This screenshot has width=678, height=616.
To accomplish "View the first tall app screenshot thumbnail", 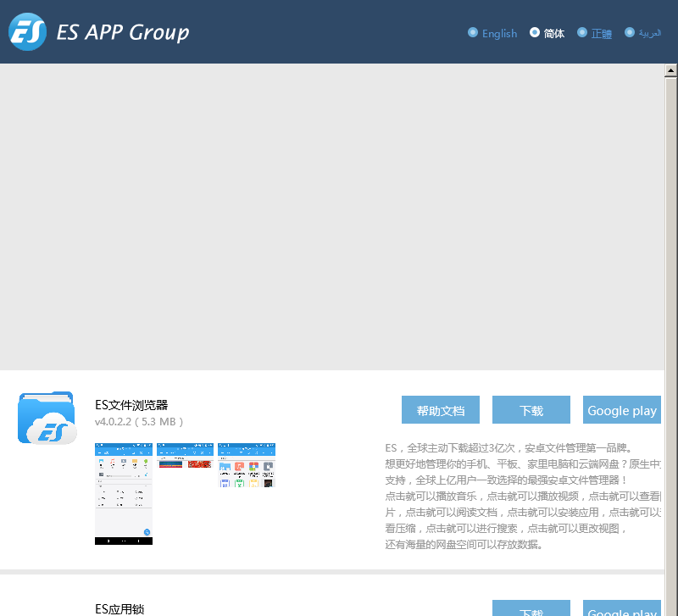I will pyautogui.click(x=124, y=494).
